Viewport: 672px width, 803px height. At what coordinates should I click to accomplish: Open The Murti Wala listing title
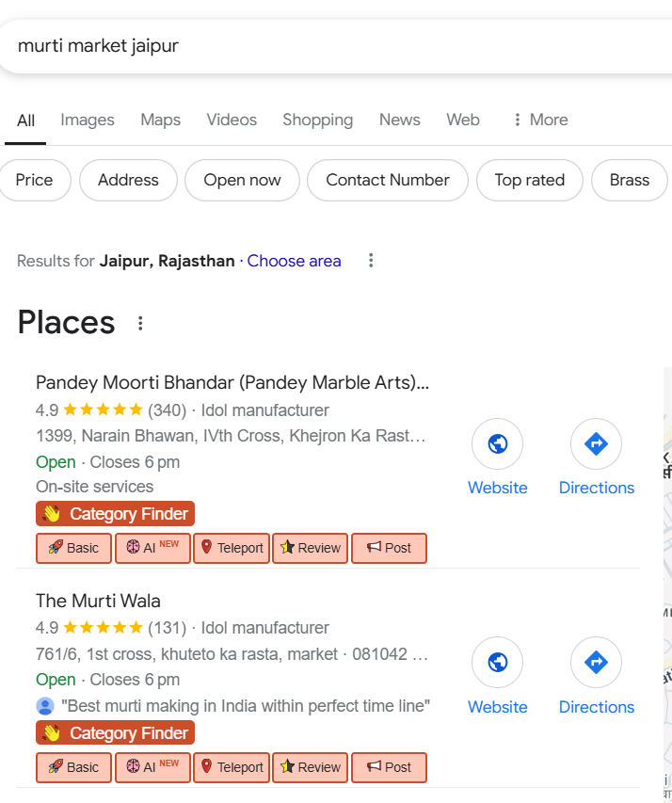coord(98,601)
